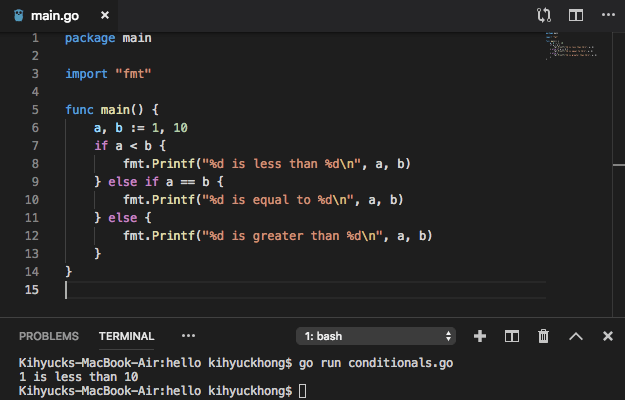Close the terminal panel

[608, 336]
